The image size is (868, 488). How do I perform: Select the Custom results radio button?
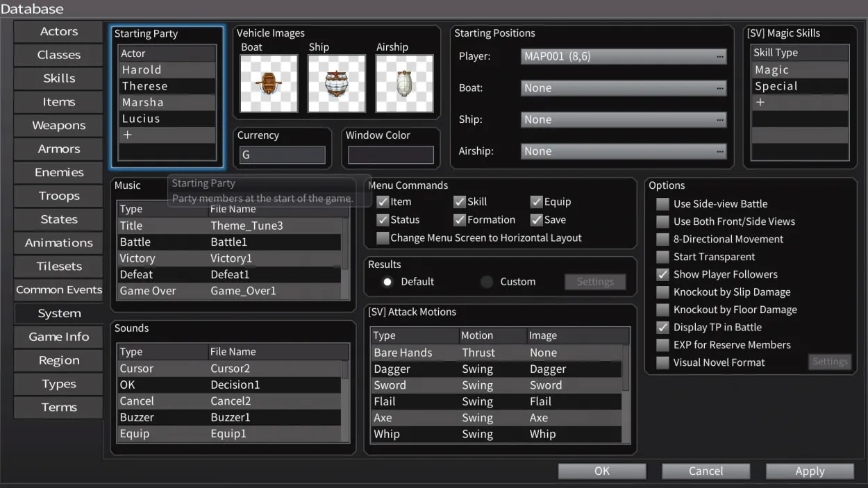click(487, 282)
